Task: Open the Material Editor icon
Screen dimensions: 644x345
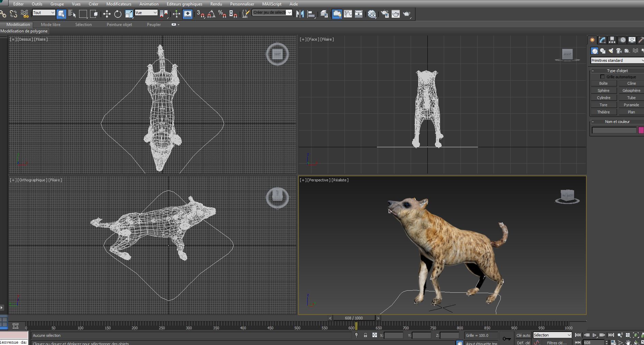Action: (372, 14)
